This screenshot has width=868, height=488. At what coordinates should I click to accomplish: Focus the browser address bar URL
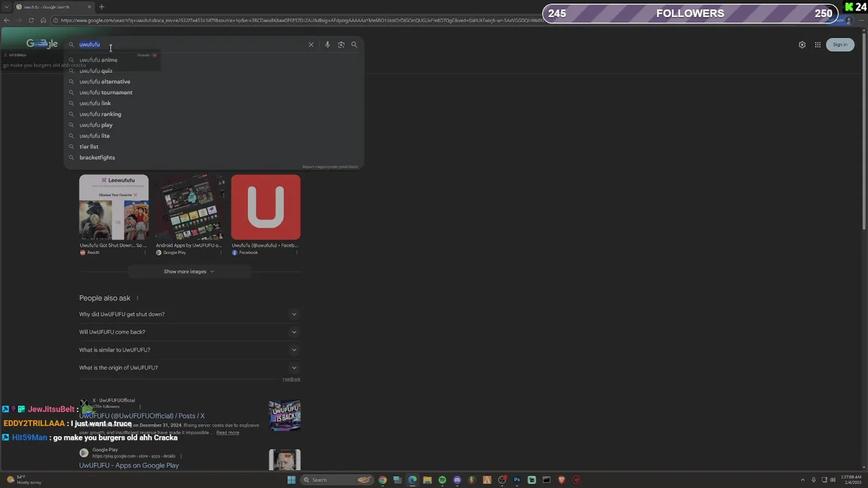[302, 20]
